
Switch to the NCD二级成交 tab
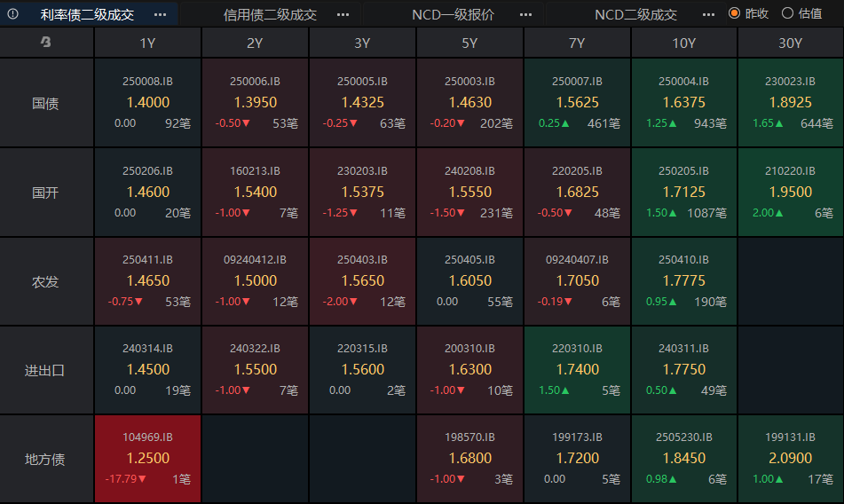(635, 14)
